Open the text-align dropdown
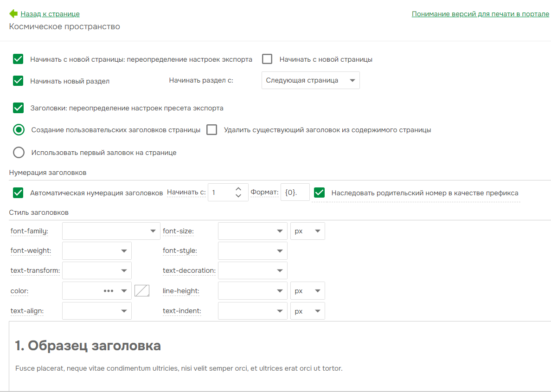 96,311
